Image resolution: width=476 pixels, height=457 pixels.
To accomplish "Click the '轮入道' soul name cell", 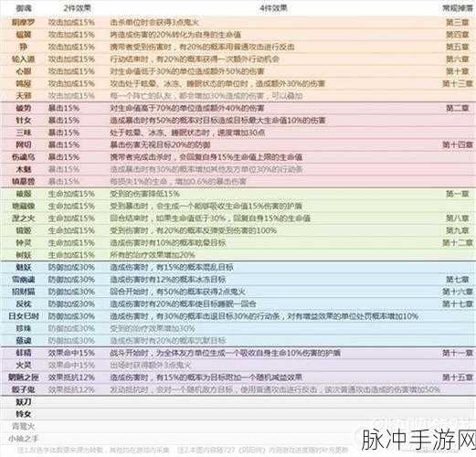I will point(24,59).
